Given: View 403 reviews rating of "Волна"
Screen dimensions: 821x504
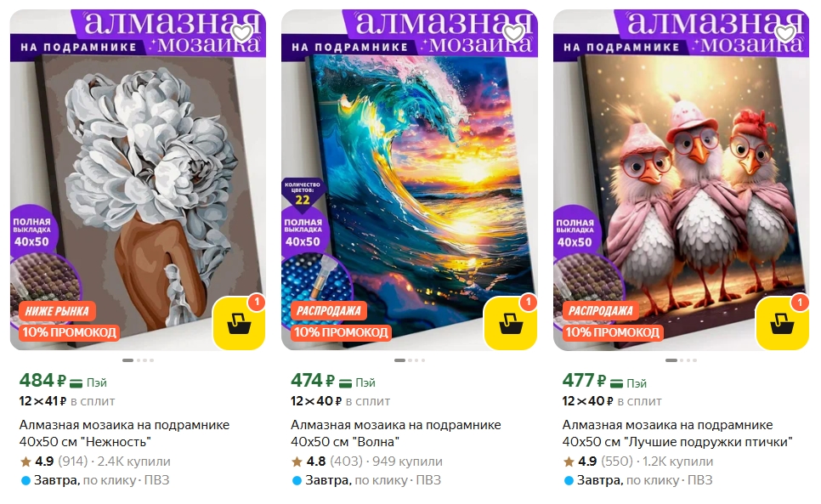Looking at the screenshot, I should coord(326,462).
